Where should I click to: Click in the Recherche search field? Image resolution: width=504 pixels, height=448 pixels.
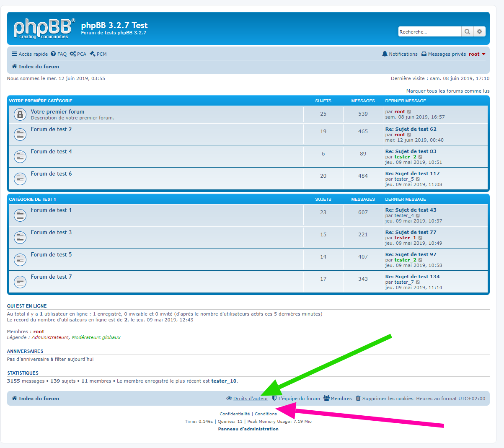click(x=429, y=32)
